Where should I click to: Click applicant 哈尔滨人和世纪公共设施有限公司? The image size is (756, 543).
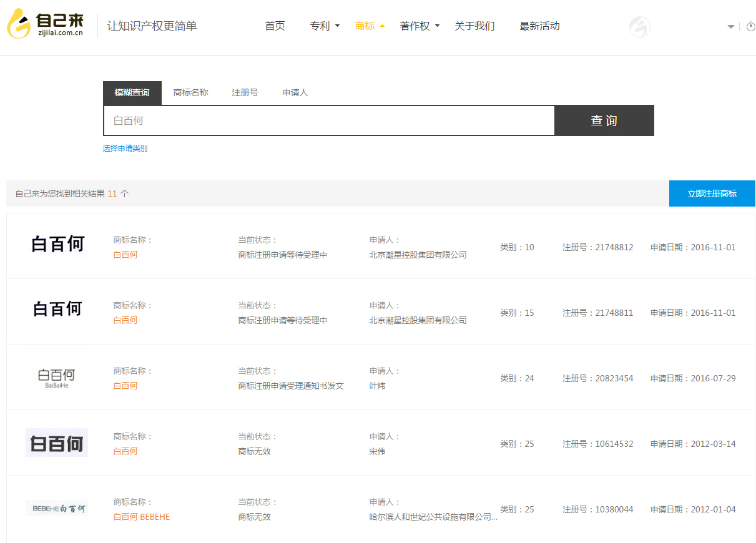pyautogui.click(x=433, y=517)
